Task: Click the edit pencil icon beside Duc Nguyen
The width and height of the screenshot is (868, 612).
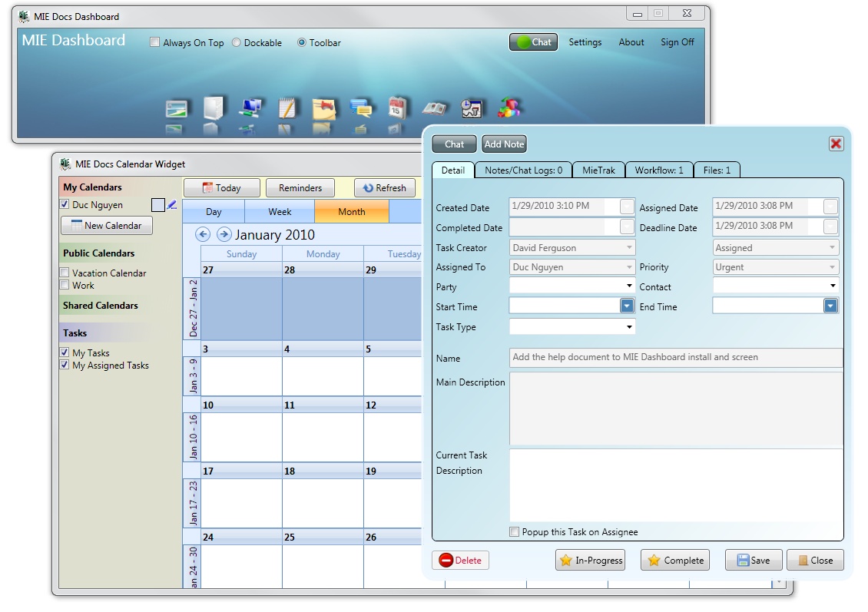Action: point(172,205)
